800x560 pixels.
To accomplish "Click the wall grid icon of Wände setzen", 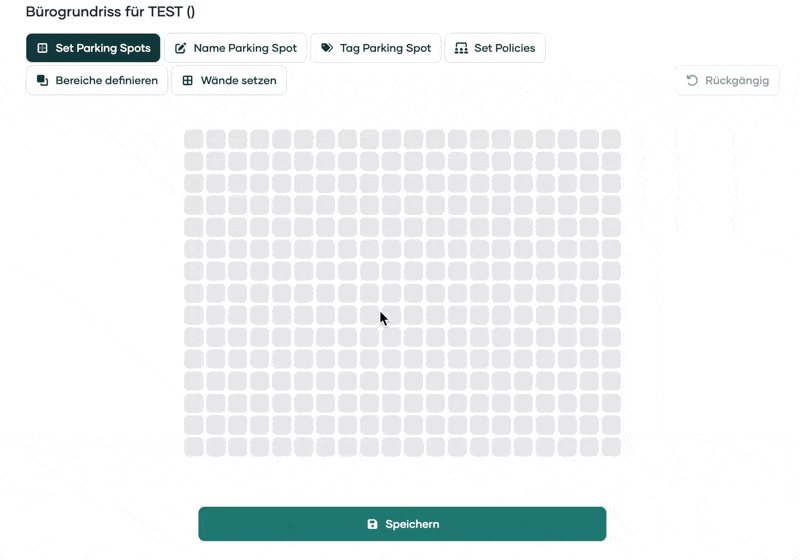I will (x=187, y=80).
